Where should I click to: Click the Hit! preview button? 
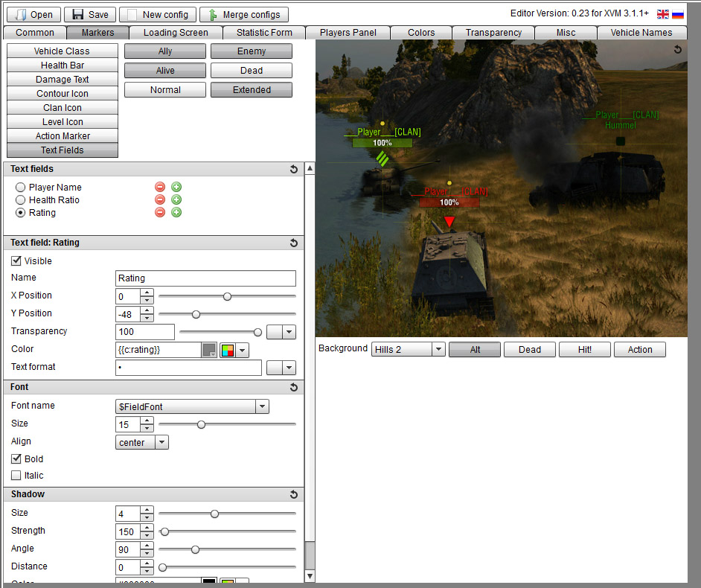585,349
